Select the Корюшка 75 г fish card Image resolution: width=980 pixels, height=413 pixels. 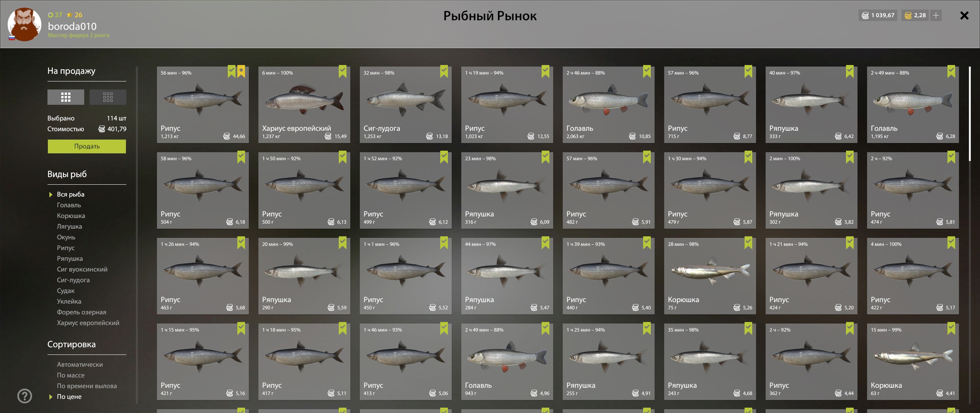710,276
